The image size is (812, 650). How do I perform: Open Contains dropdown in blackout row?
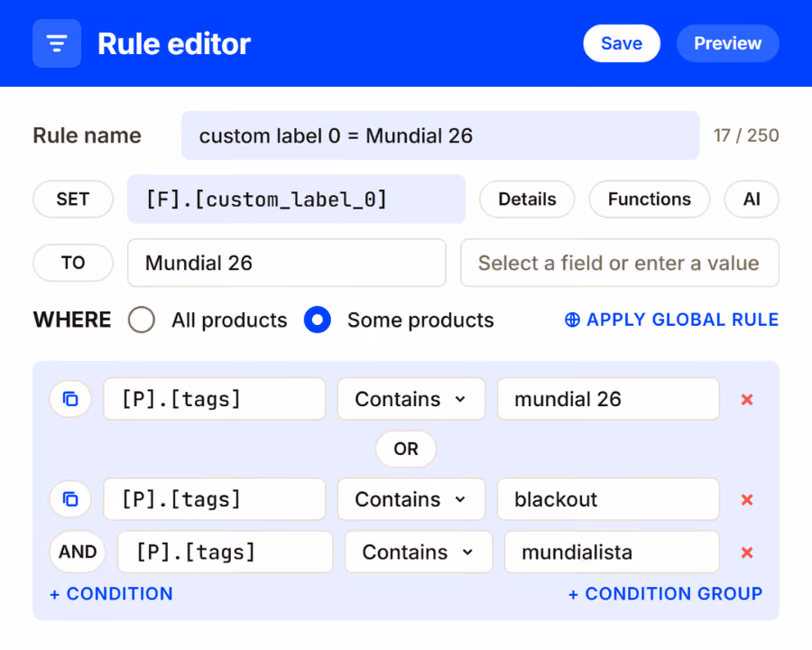[411, 499]
